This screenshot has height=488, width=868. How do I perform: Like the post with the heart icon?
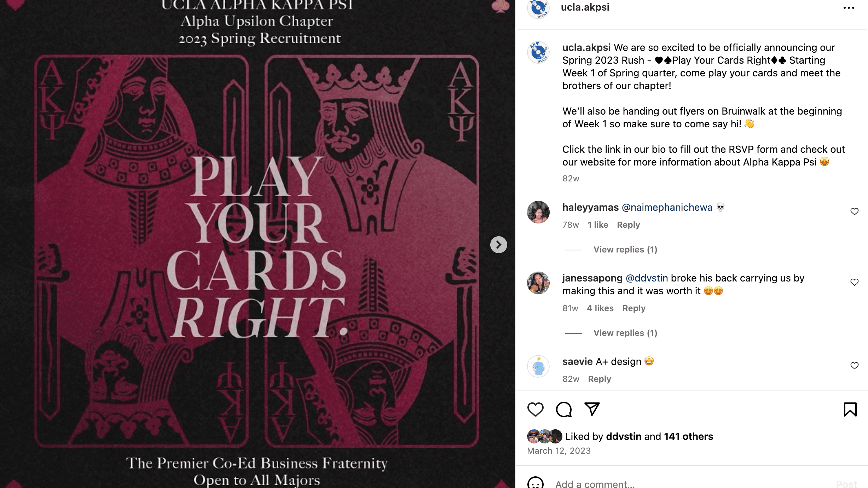(x=535, y=409)
